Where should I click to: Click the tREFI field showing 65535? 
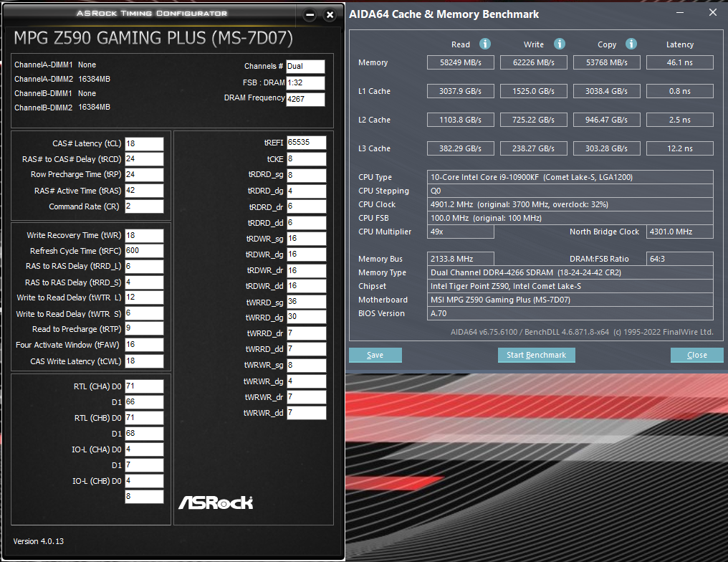tap(307, 143)
